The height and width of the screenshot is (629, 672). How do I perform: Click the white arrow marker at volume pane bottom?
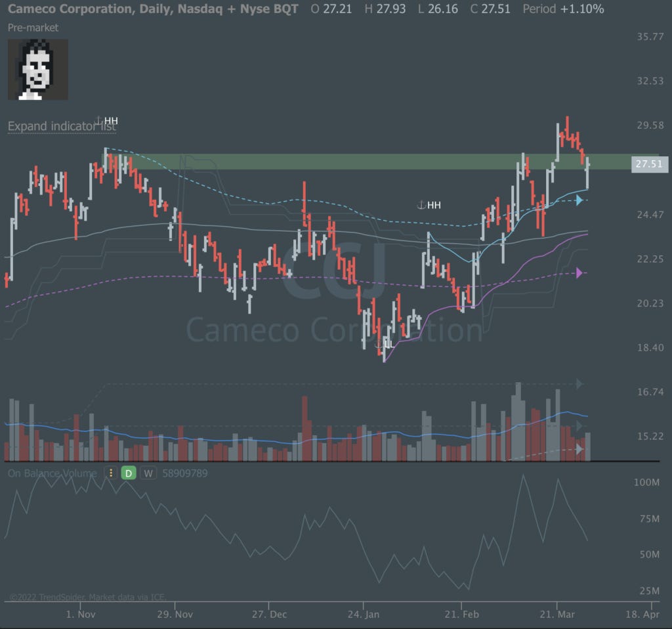579,449
